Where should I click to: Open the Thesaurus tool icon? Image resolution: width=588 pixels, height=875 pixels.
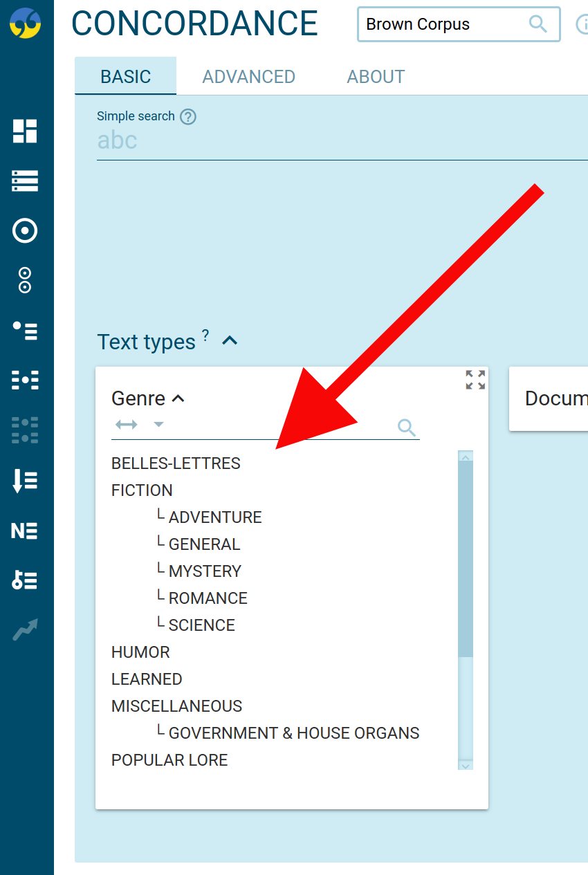[x=25, y=331]
